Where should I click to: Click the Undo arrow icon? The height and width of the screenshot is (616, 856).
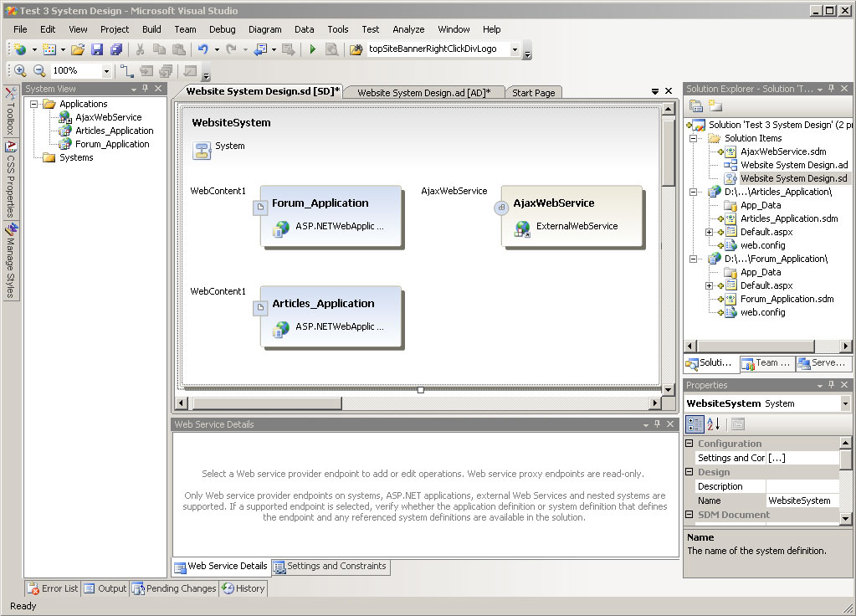point(203,49)
